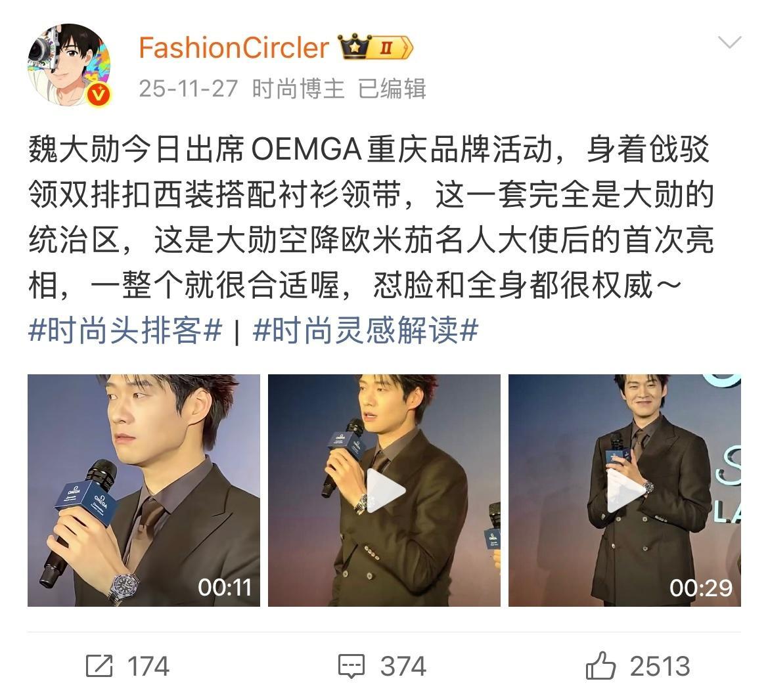
Task: Click the 已编辑 edited label
Action: click(x=392, y=89)
